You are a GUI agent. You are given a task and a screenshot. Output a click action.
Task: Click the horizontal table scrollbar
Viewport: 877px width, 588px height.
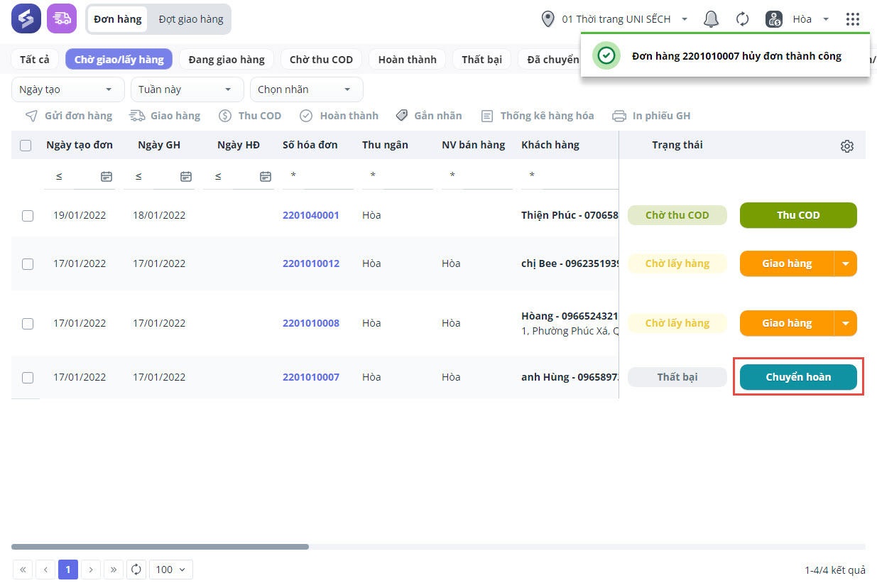pos(160,547)
